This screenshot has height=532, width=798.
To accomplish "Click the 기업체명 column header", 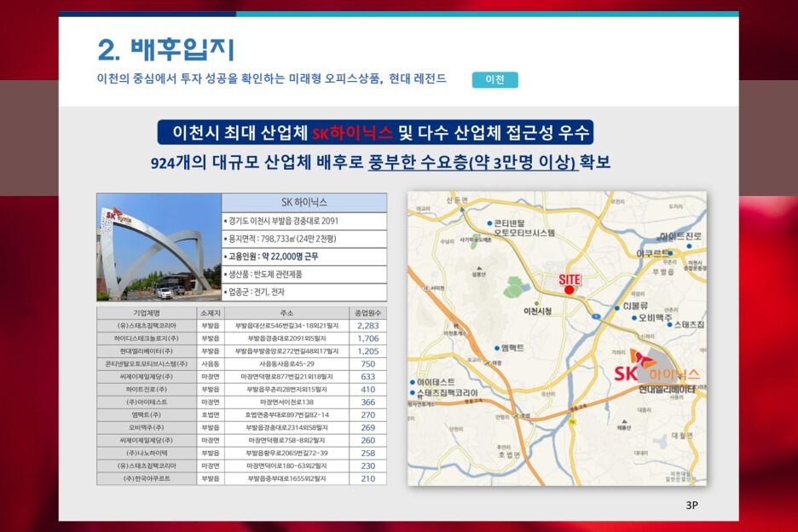I will click(x=147, y=313).
